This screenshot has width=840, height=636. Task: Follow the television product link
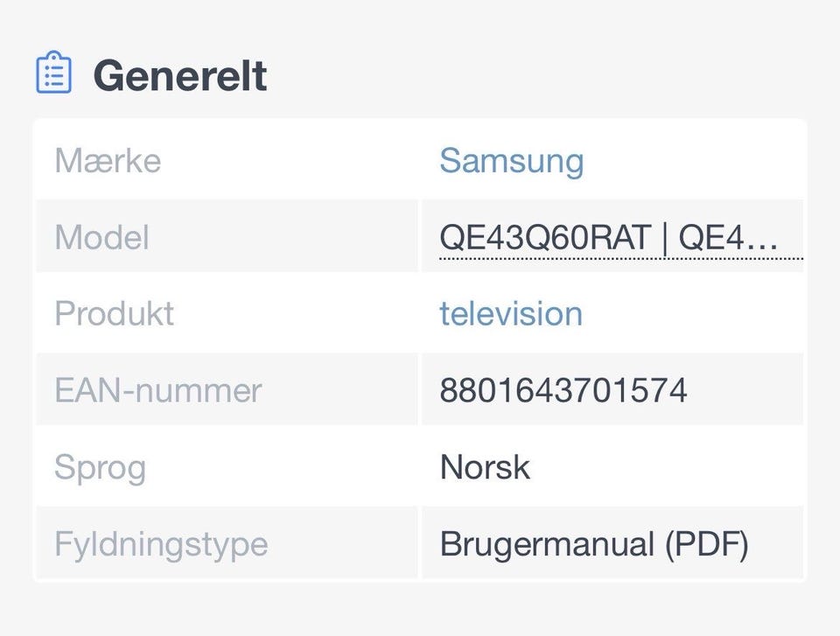coord(511,313)
